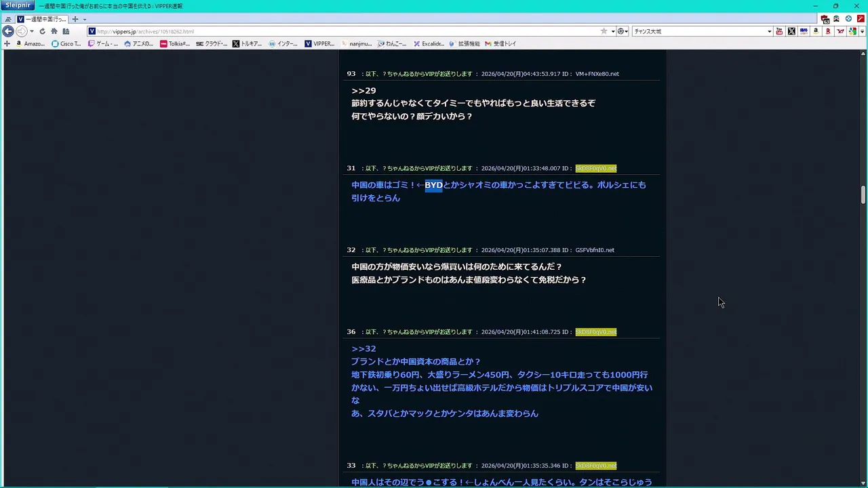The height and width of the screenshot is (488, 868).
Task: Click ID VM+FNXe80.net on post 93
Action: pos(597,74)
